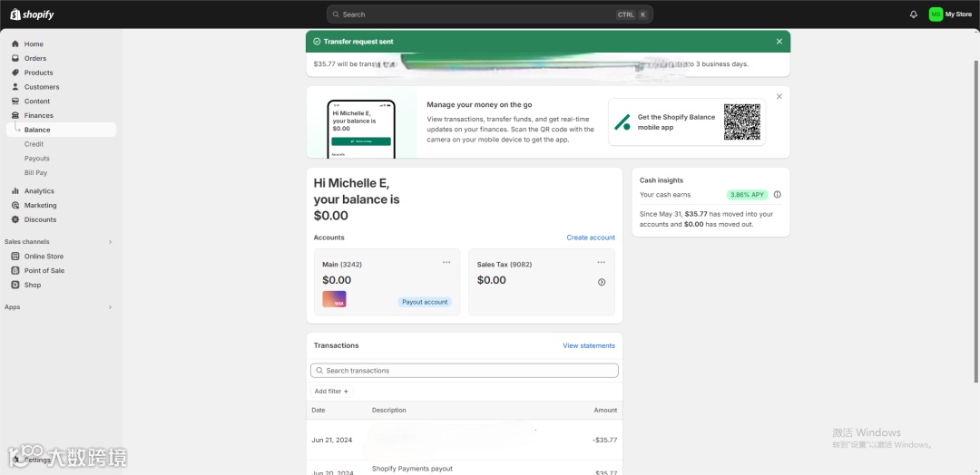Click the Transactions heading
This screenshot has width=980, height=475.
(x=337, y=345)
